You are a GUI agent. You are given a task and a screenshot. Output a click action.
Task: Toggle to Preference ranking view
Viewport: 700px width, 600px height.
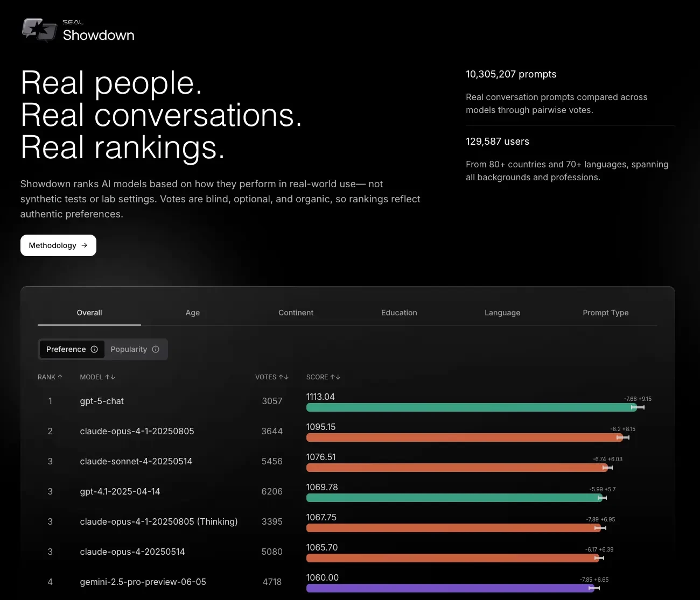click(66, 349)
